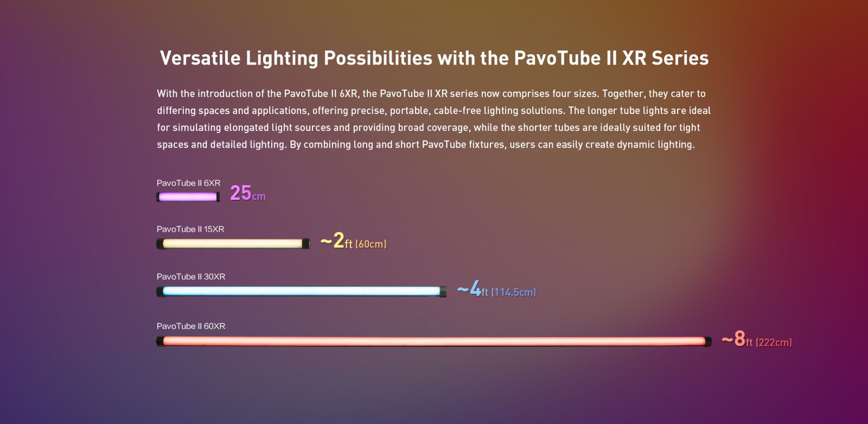This screenshot has width=868, height=424.
Task: Click the description paragraph about four sizes
Action: (x=434, y=119)
